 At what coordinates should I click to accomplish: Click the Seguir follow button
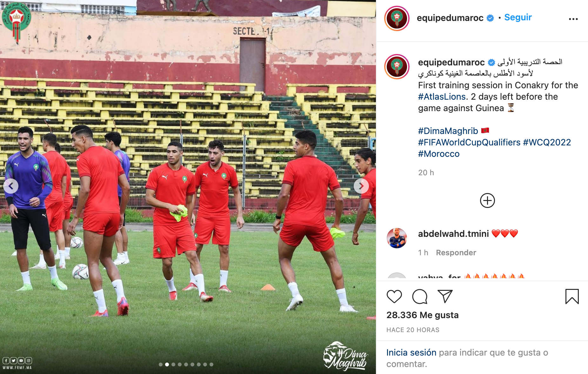coord(518,17)
